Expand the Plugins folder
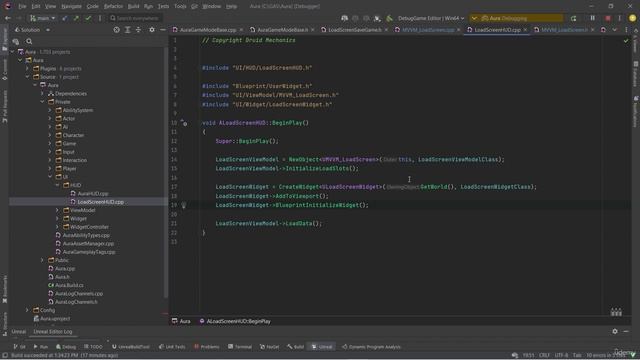This screenshot has width=640, height=360. pyautogui.click(x=27, y=69)
